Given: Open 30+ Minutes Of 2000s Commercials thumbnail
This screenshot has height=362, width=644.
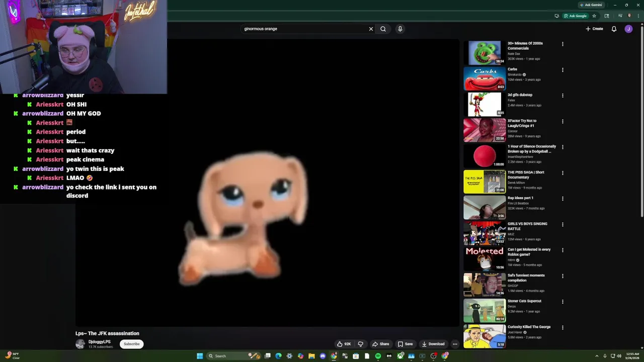Looking at the screenshot, I should click(485, 53).
